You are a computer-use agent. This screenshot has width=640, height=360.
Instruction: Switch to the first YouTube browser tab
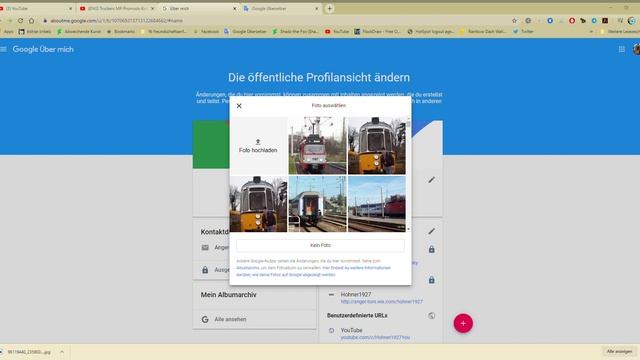pos(36,8)
